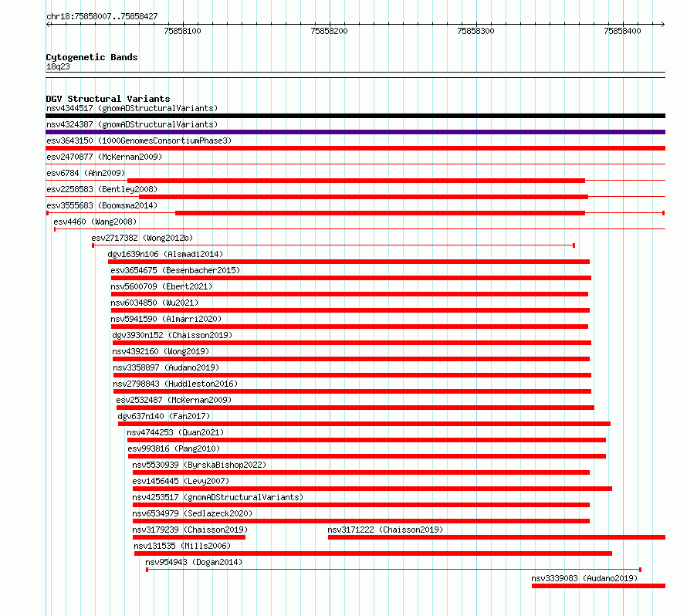This screenshot has height=616, width=687.
Task: Open esv2532487 (McKernan2009) variant
Action: (x=174, y=400)
